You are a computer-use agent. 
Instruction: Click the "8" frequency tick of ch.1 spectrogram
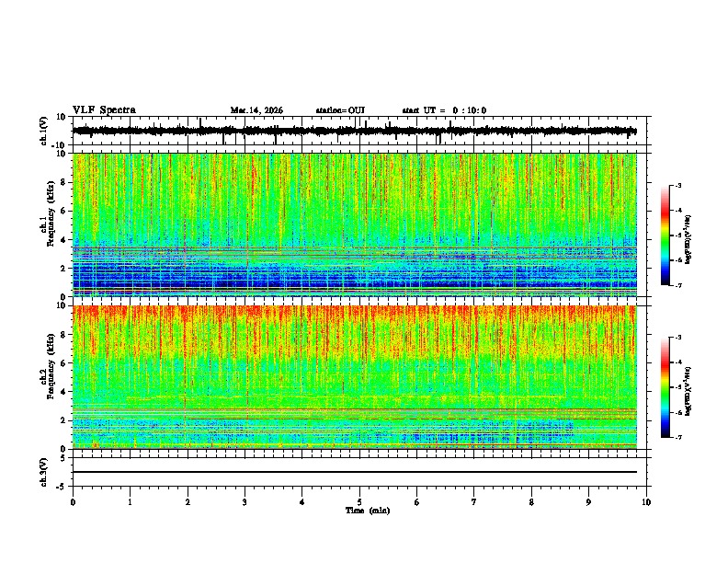[x=64, y=182]
